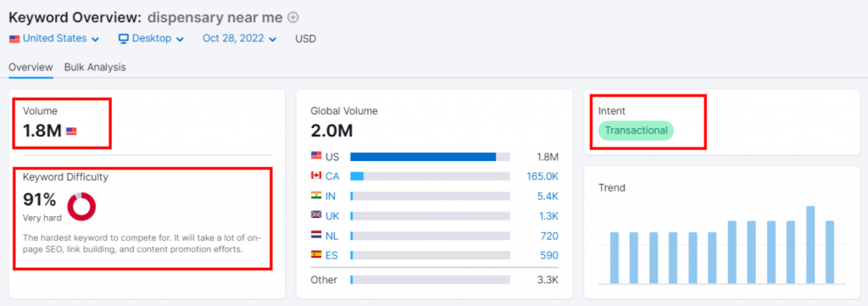Open the 5.4K India volume link

tap(547, 196)
